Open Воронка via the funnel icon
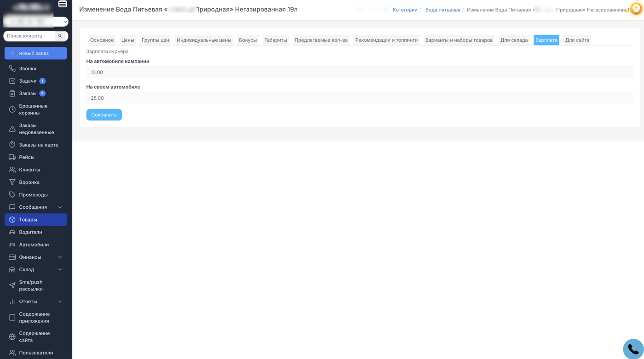This screenshot has width=644, height=359. (x=12, y=182)
